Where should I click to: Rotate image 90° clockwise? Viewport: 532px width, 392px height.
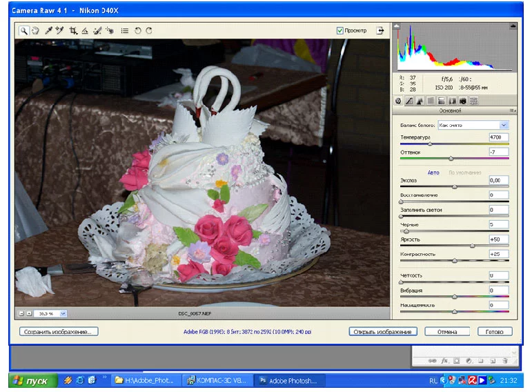pos(149,31)
